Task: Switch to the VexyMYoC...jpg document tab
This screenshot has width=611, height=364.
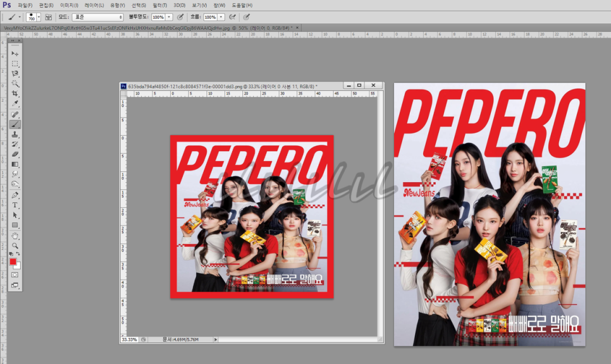Action: pyautogui.click(x=148, y=28)
